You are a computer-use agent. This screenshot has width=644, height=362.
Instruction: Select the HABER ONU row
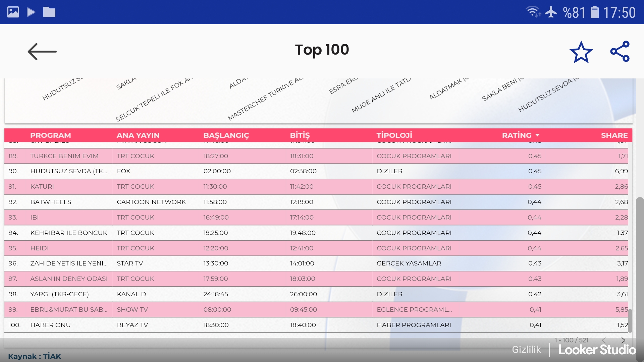(x=50, y=325)
